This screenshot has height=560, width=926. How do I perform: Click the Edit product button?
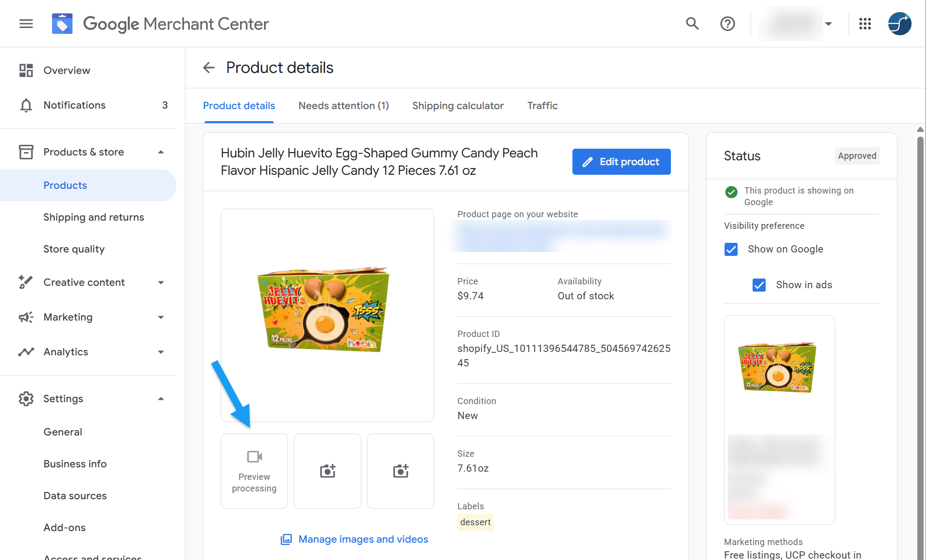coord(621,162)
